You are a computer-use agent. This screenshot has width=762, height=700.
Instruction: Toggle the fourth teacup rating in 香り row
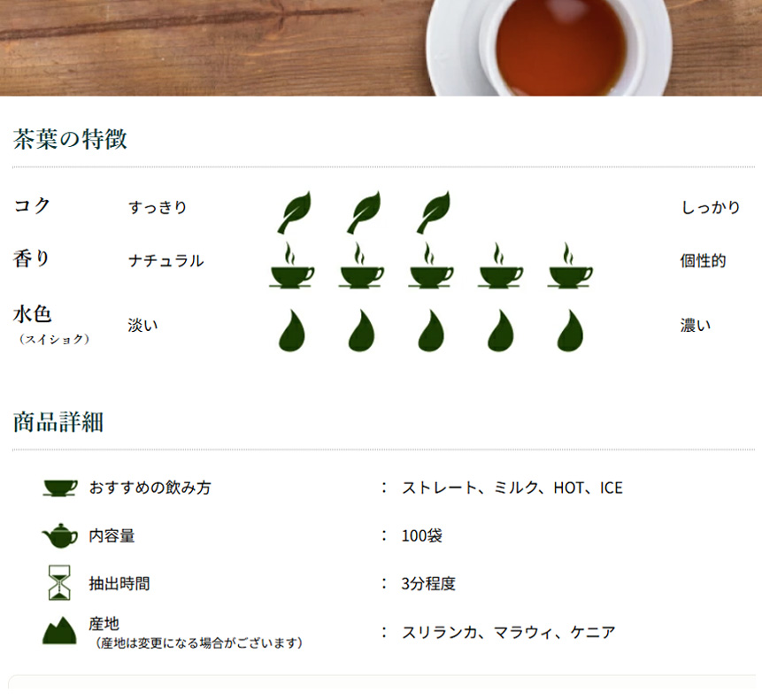(499, 264)
